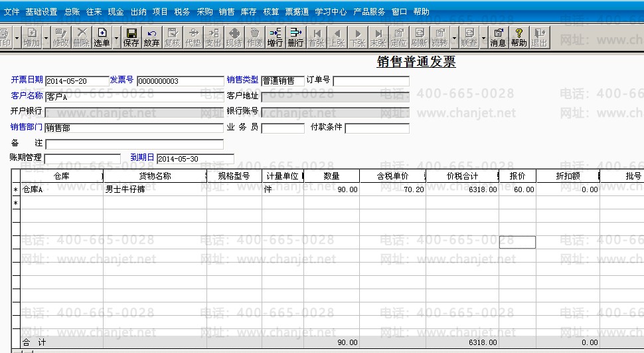Discard changes with 放弃 icon
Viewport: 644px width, 353px height.
pos(151,37)
